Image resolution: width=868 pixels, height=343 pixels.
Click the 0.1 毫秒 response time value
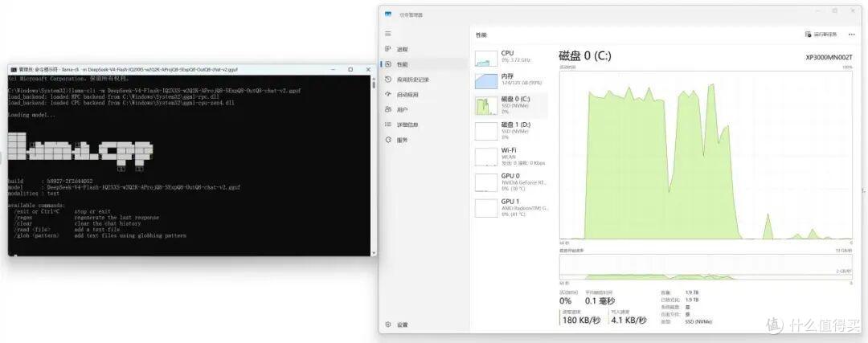[x=600, y=301]
